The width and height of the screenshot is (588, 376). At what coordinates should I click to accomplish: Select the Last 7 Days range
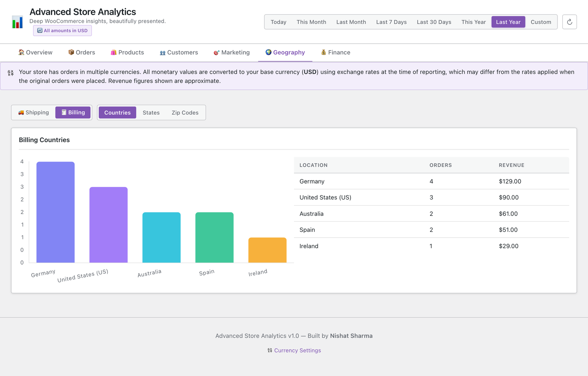coord(391,22)
